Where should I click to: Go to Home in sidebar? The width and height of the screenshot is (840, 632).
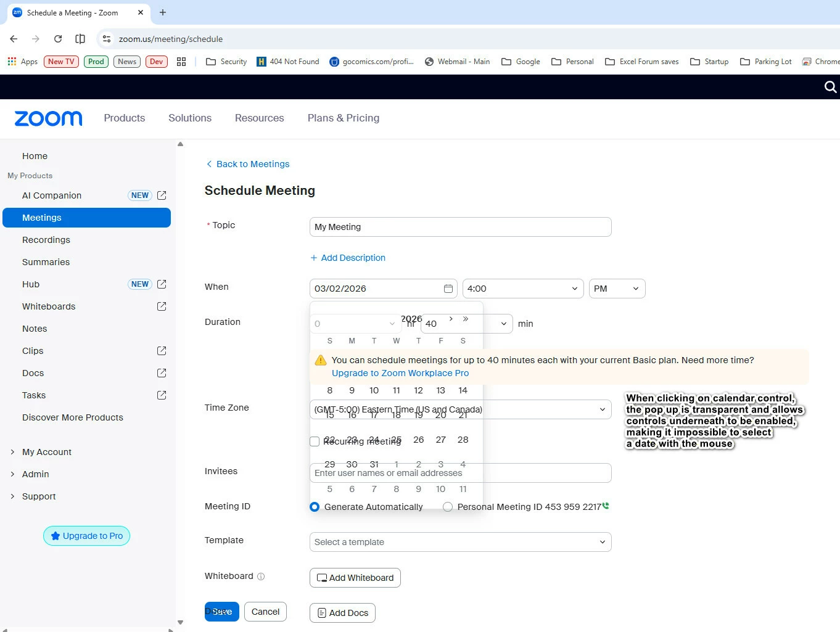pos(35,156)
